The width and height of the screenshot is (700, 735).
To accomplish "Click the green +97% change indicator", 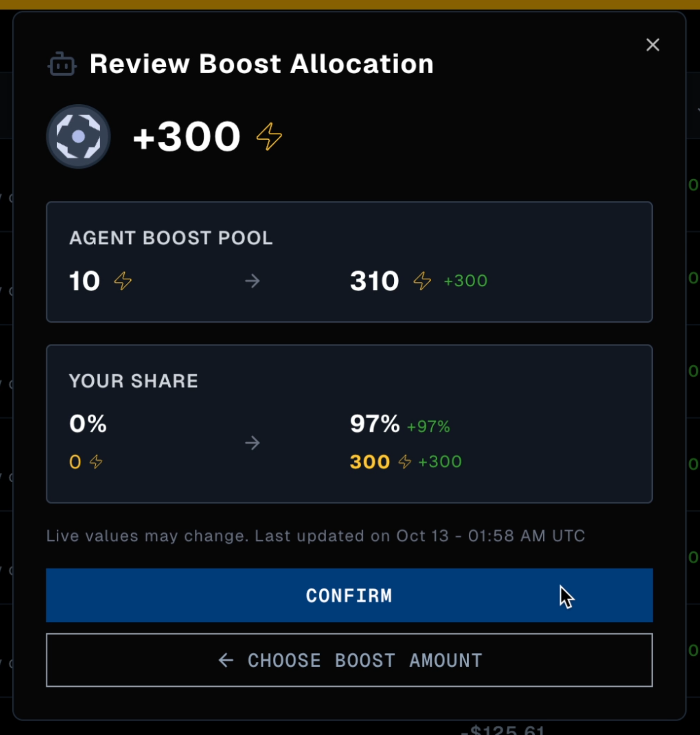I will 428,427.
